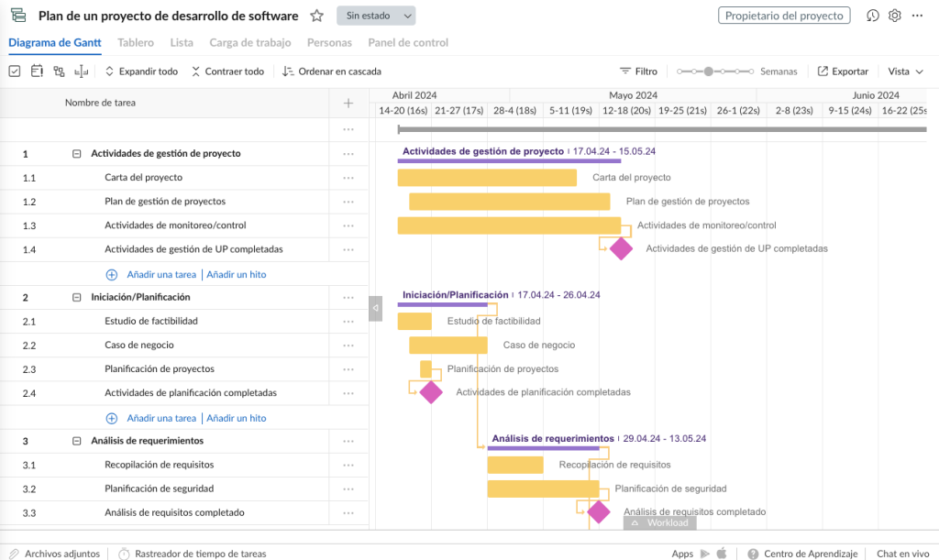939x560 pixels.
Task: Click the calendar view toolbar icon
Action: coord(37,71)
